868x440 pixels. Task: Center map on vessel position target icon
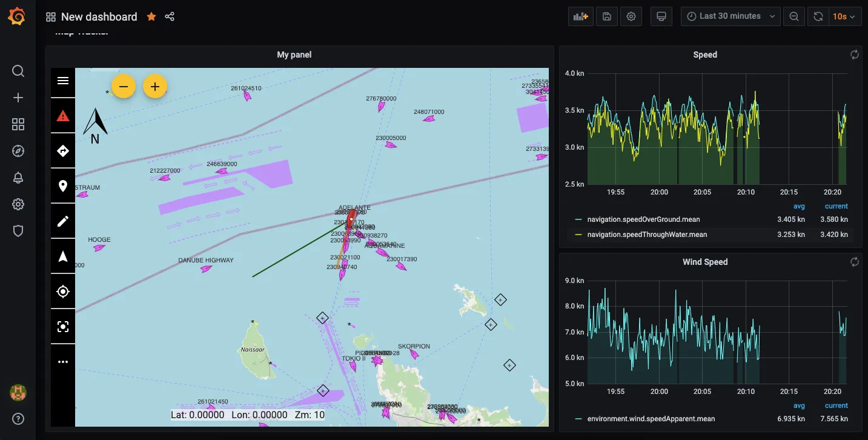point(63,292)
